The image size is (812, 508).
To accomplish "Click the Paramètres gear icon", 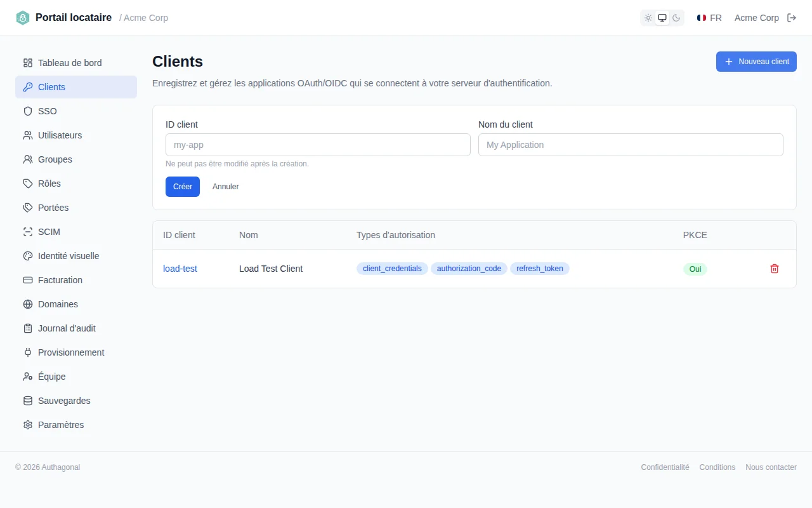I will 28,425.
